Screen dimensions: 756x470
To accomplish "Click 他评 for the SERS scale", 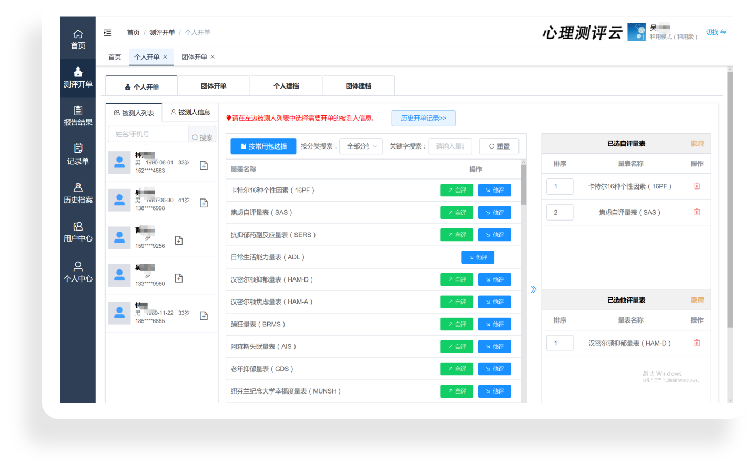I will pyautogui.click(x=494, y=234).
